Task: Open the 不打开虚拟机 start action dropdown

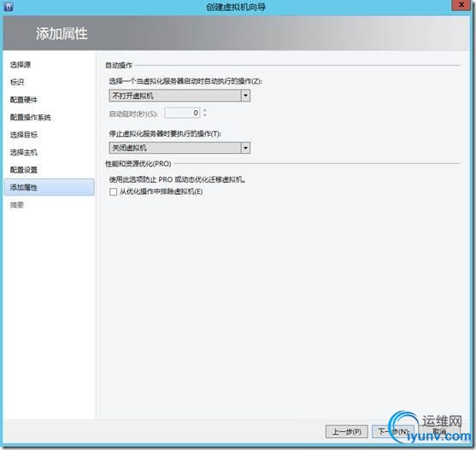Action: pos(179,96)
